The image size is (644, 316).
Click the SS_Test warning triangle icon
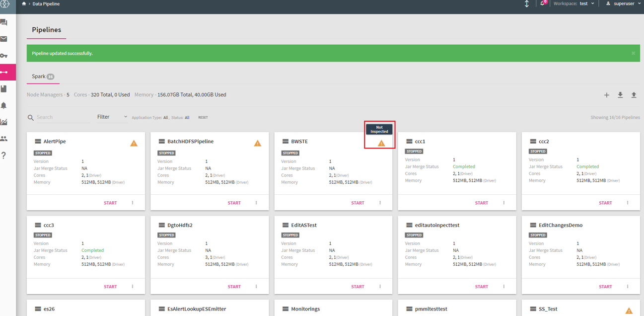[x=629, y=311]
